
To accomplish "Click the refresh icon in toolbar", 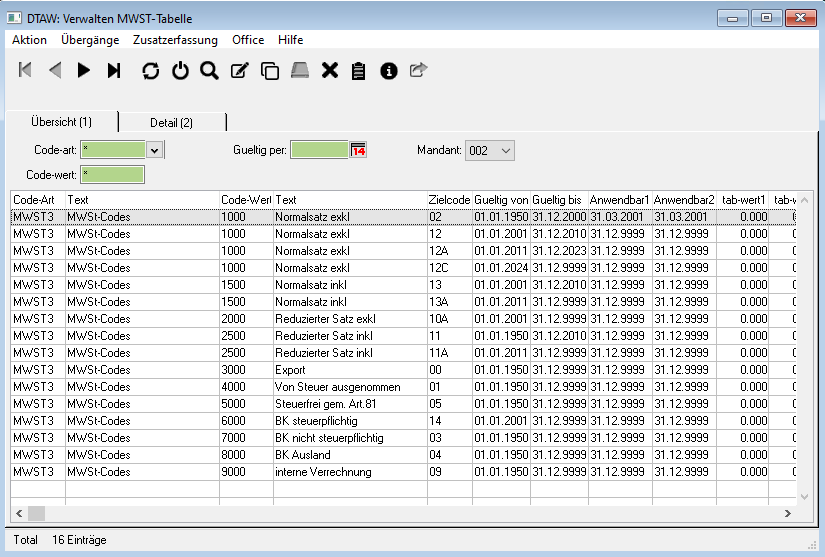I will 151,70.
